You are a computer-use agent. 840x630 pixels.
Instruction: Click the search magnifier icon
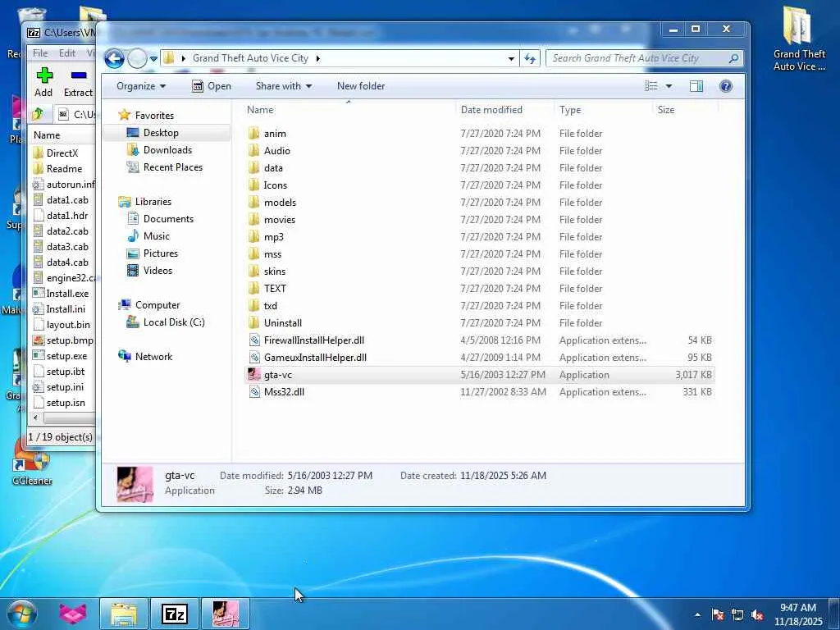tap(733, 58)
